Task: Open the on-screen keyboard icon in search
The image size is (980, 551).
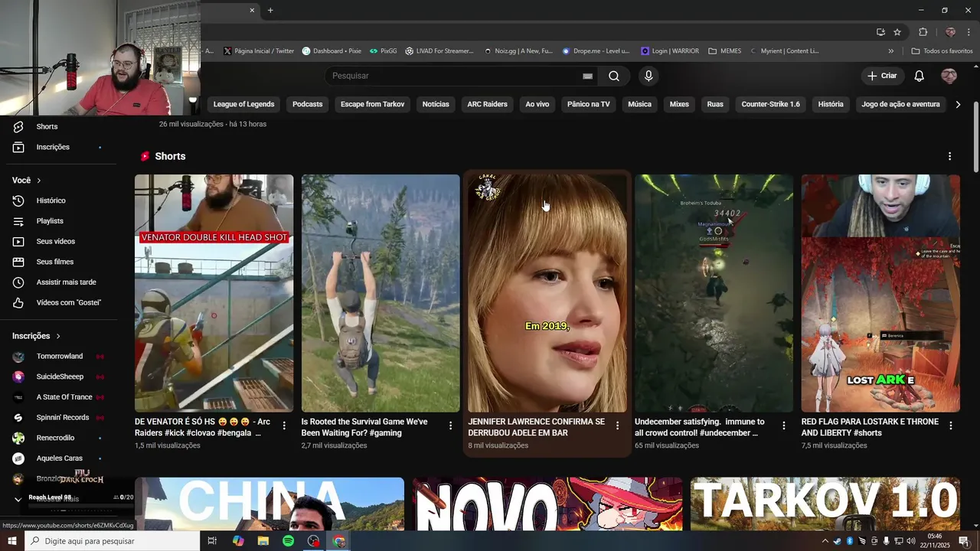Action: [x=587, y=76]
